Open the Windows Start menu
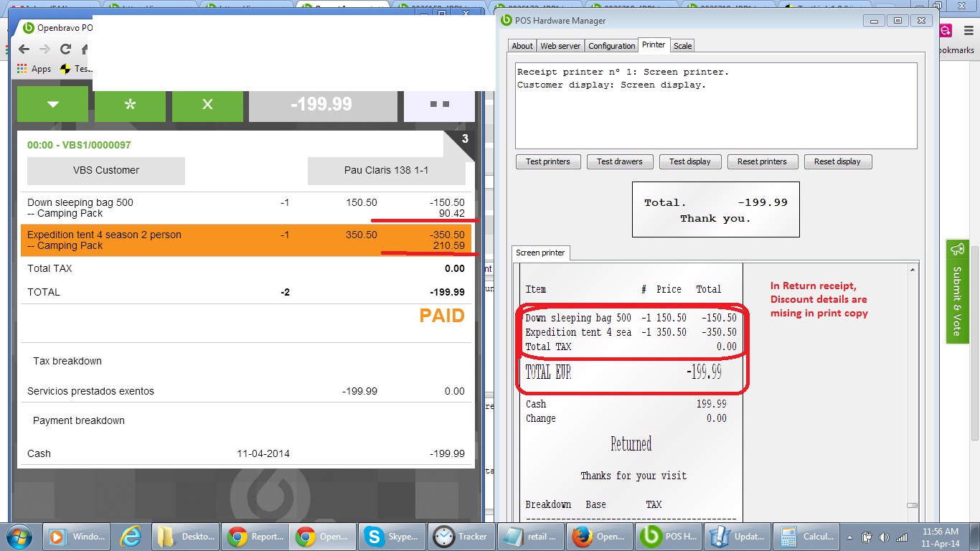Screen dimensions: 980x551 click(x=20, y=536)
